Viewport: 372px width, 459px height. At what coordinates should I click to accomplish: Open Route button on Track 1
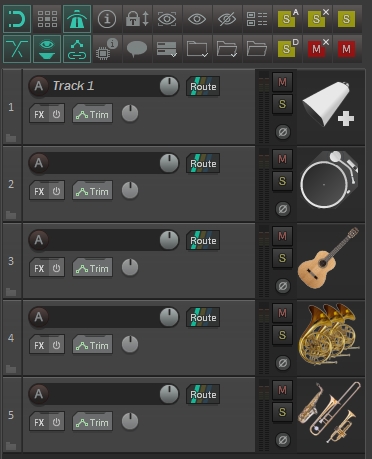[x=203, y=86]
